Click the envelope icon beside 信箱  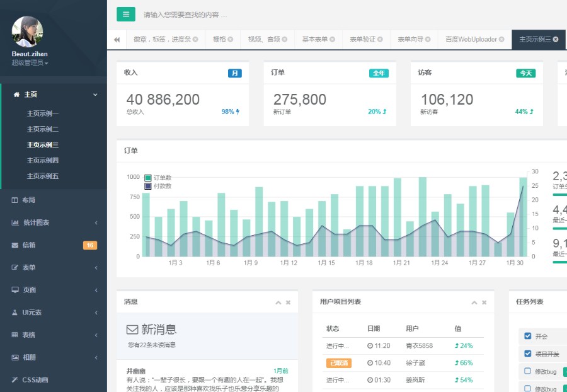click(x=15, y=245)
